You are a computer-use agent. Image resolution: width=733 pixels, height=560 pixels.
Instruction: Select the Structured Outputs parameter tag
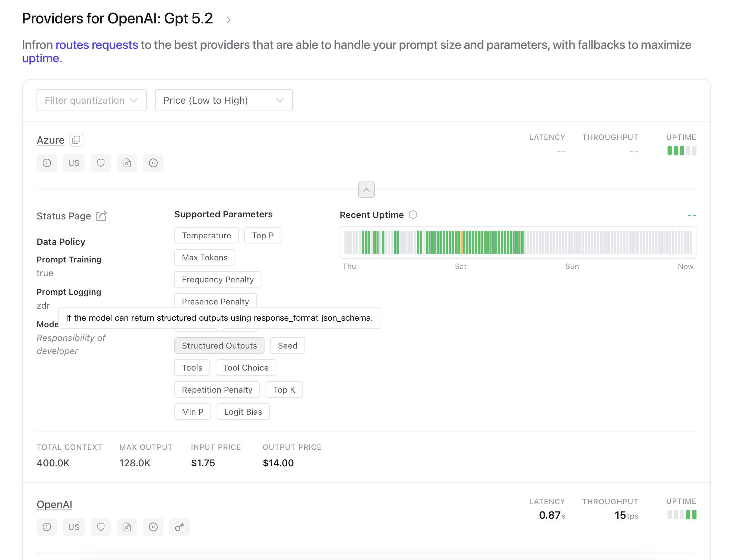coord(219,345)
